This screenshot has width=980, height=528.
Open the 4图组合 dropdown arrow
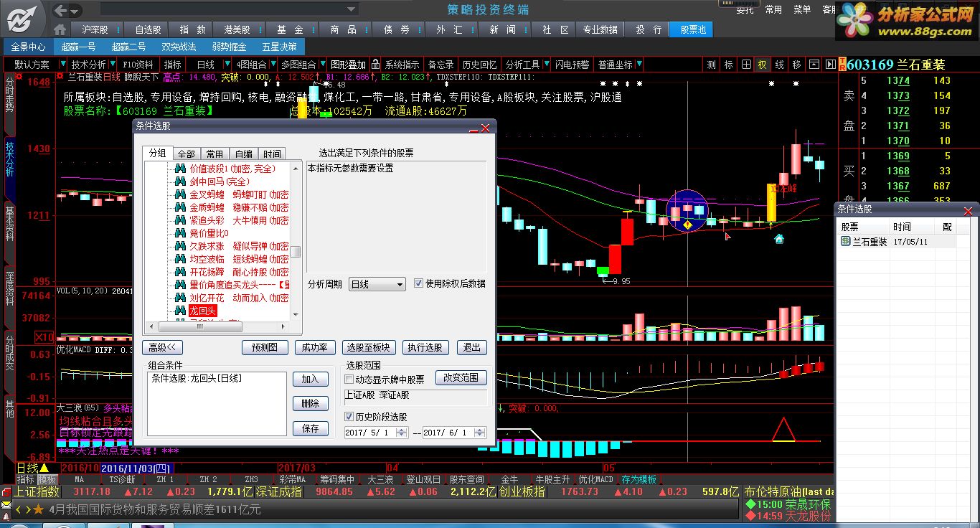274,65
